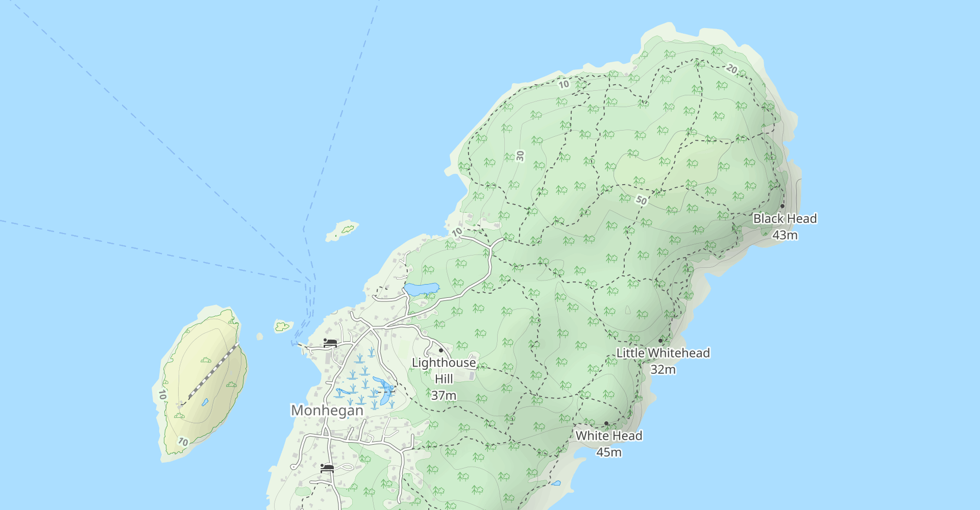Click the 32m elevation text

pyautogui.click(x=663, y=369)
